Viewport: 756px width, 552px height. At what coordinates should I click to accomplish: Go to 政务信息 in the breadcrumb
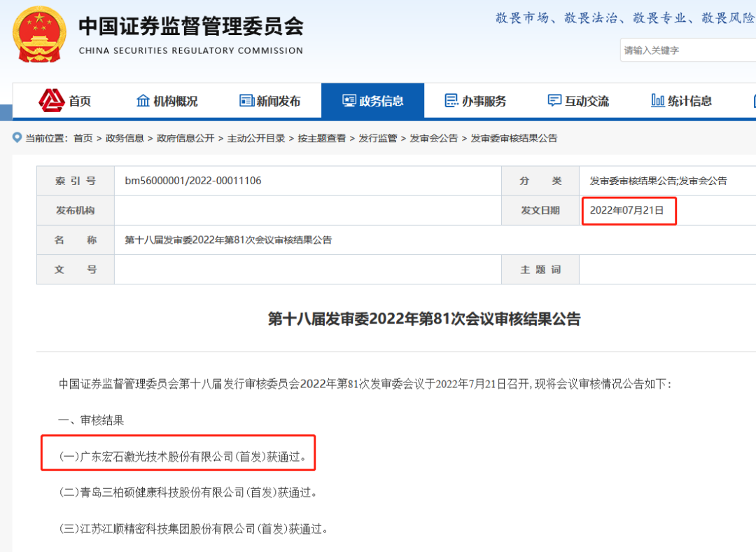click(125, 139)
